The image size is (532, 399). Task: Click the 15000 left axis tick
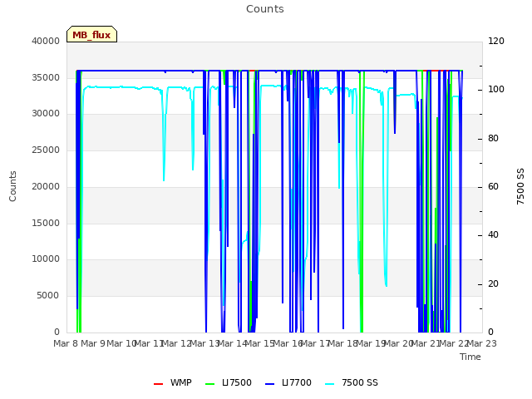click(46, 224)
